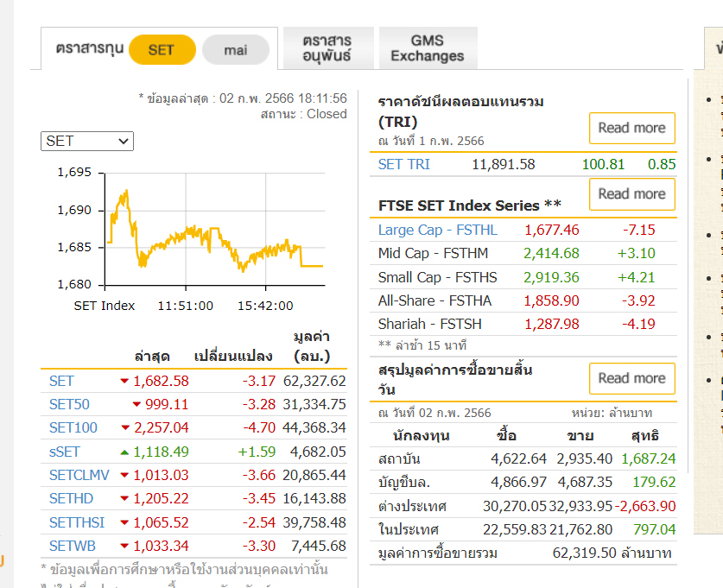
Task: Open the SETWB index link
Action: tap(73, 546)
